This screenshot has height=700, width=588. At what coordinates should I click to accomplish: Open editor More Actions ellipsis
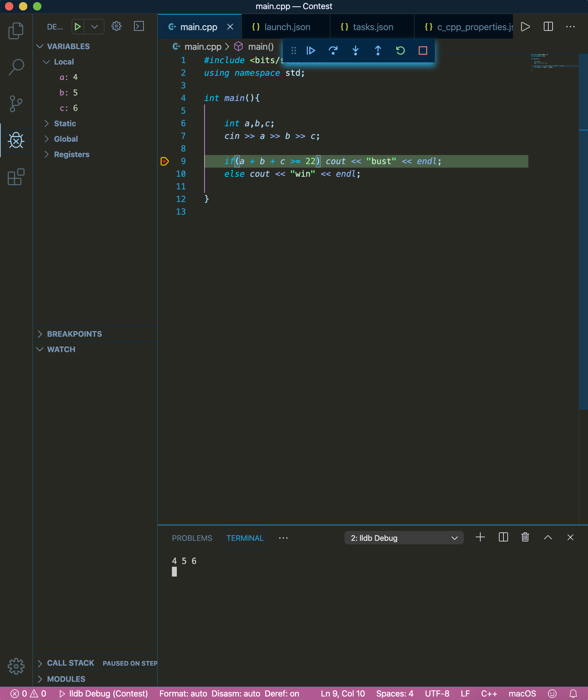coord(570,27)
